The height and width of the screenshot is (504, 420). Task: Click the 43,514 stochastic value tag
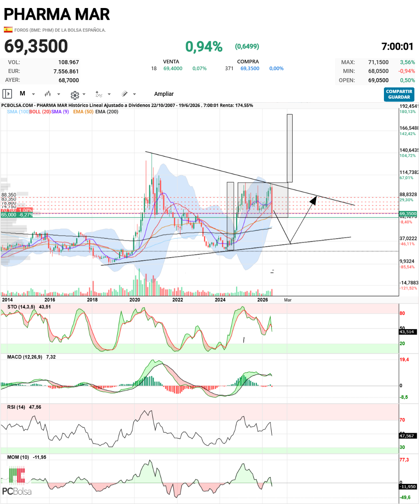[408, 332]
